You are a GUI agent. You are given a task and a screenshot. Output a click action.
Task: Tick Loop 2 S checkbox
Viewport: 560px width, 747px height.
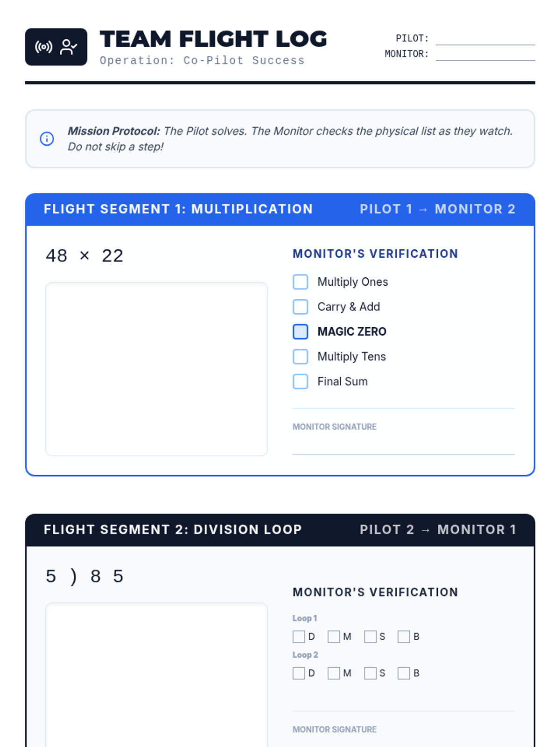pos(371,673)
